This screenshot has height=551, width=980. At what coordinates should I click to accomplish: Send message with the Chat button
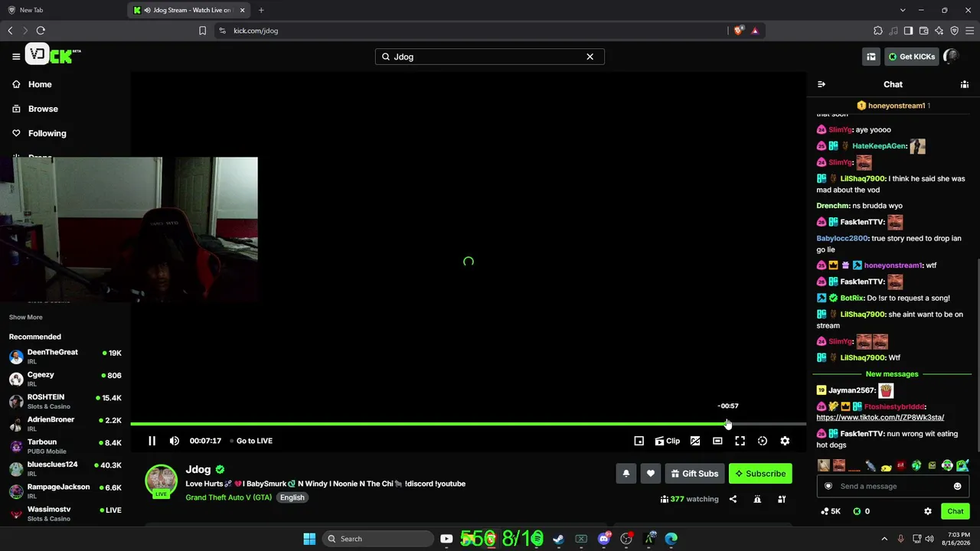click(955, 511)
